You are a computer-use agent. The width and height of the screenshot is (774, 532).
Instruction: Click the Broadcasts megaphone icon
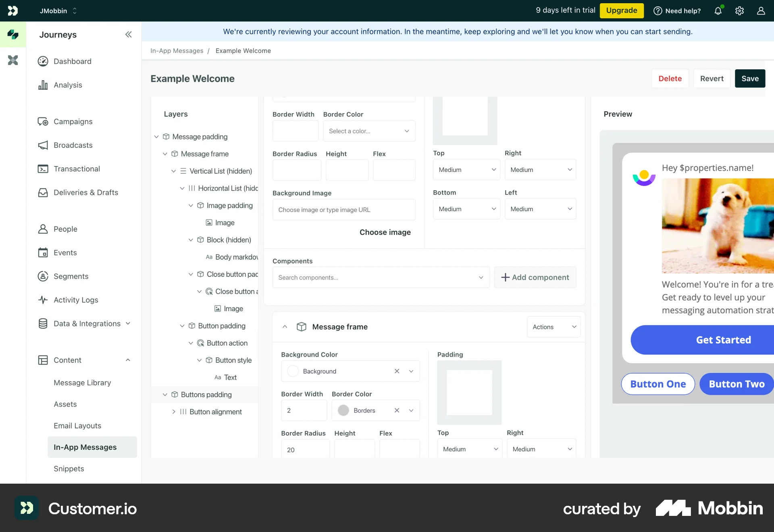(43, 145)
